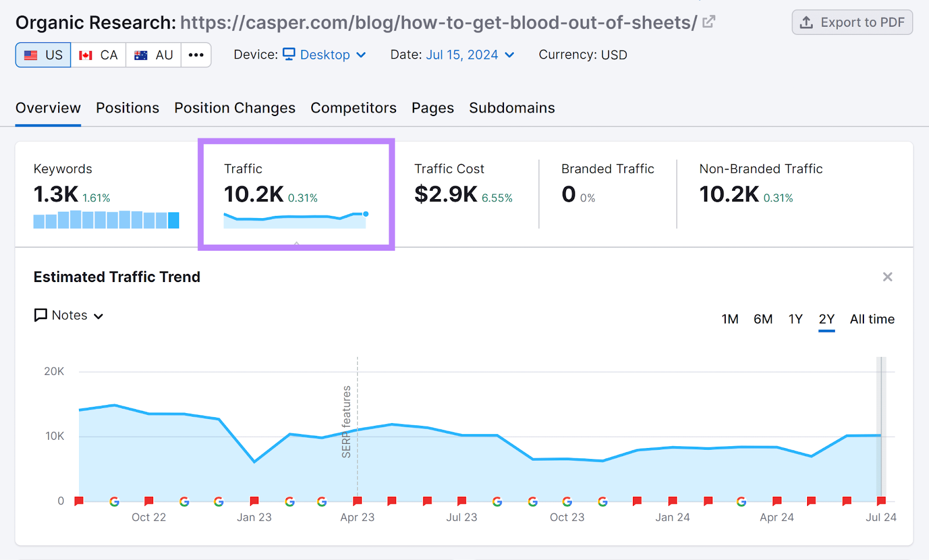
Task: Select the 6M time range
Action: (x=763, y=319)
